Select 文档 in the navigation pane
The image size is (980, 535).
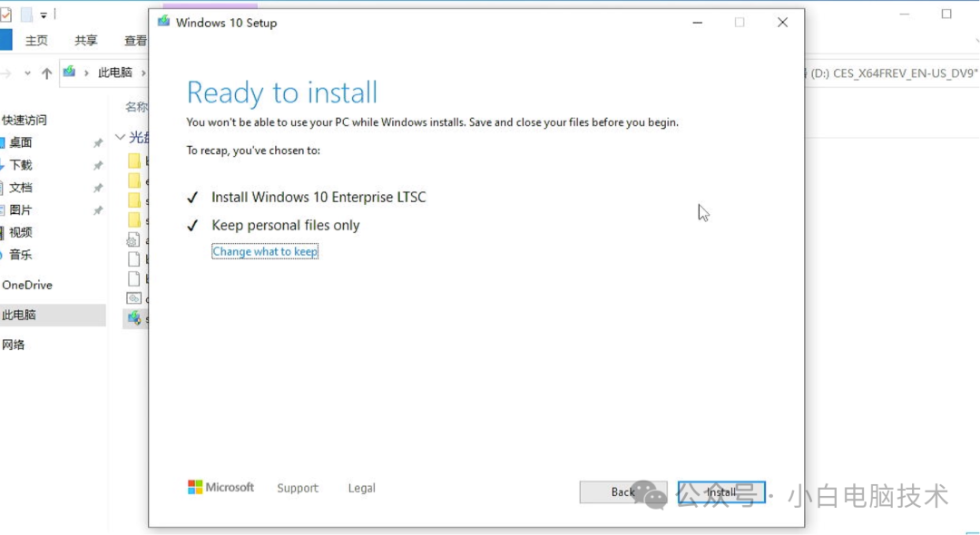point(21,188)
